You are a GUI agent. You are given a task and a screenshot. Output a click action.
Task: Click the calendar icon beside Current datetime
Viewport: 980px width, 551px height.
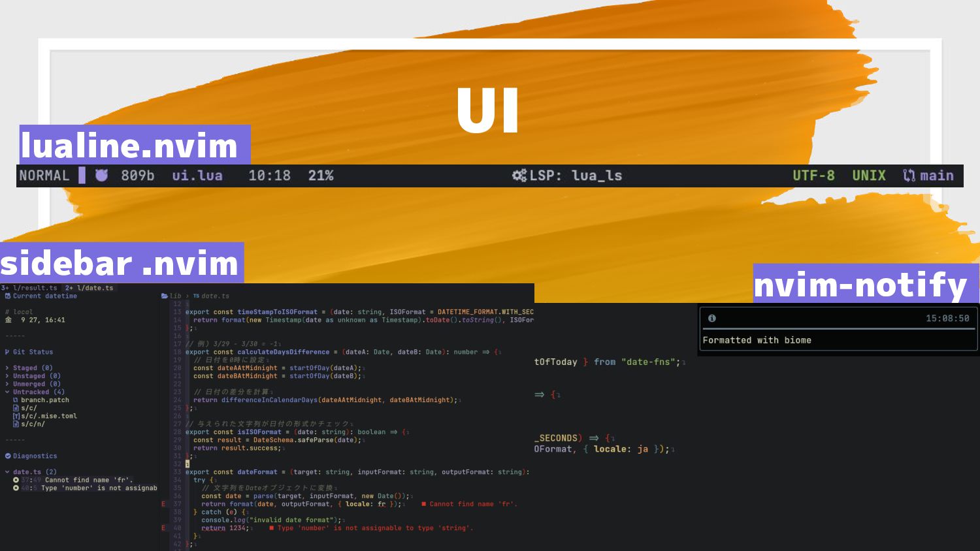[8, 296]
